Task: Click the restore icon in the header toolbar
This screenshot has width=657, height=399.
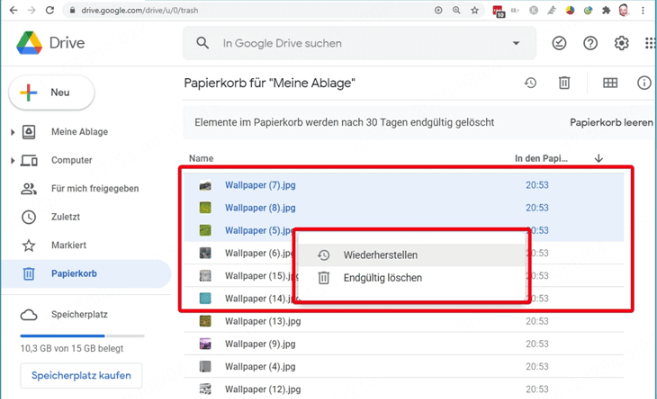Action: point(530,83)
